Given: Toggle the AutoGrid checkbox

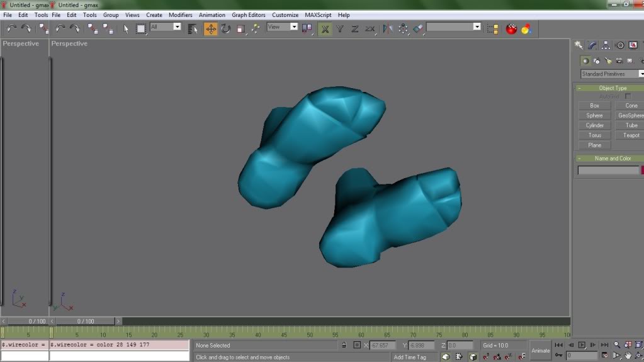Looking at the screenshot, I should (x=628, y=96).
